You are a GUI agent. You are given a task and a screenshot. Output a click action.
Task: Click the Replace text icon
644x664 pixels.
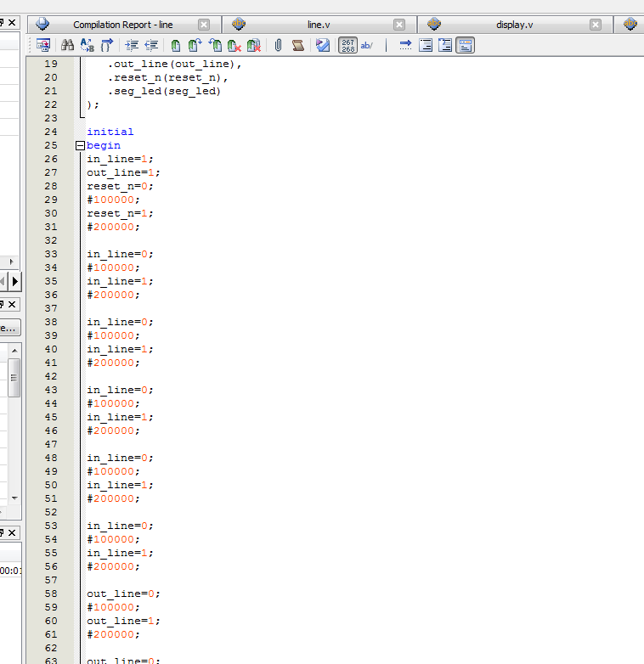87,45
